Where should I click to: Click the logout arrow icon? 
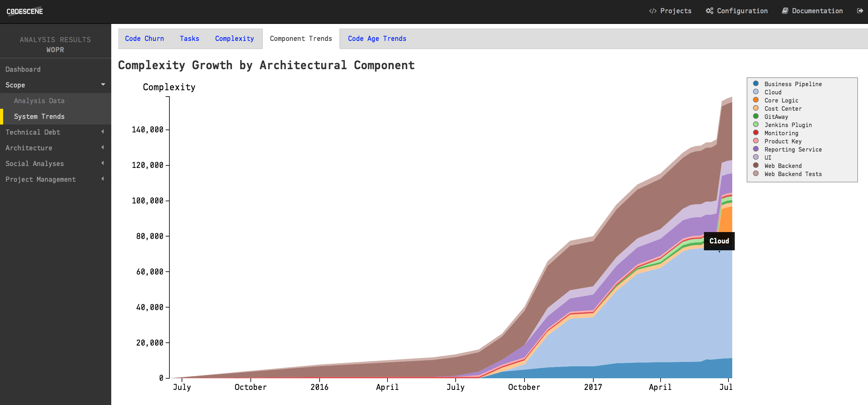(860, 11)
